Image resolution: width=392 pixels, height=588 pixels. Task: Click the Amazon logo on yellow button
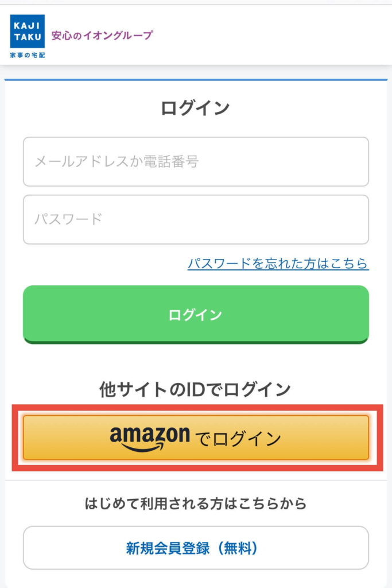pos(150,438)
